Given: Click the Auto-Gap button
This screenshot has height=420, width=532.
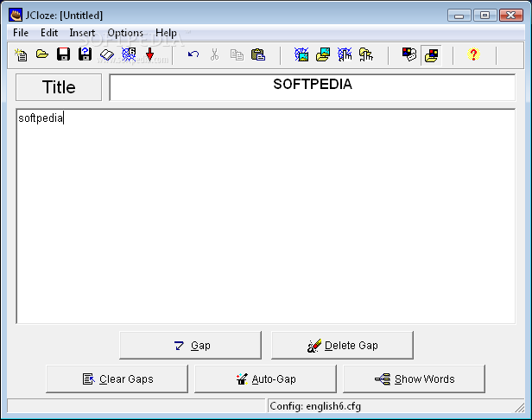Looking at the screenshot, I should [x=266, y=379].
